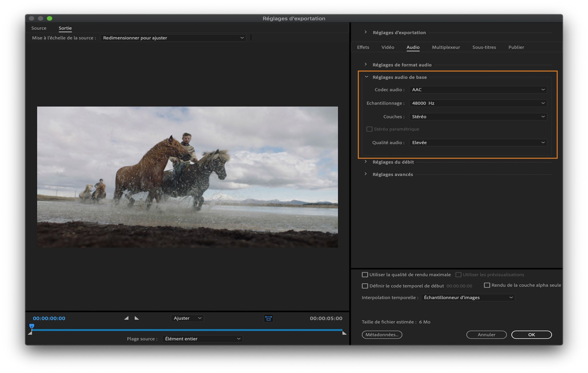The height and width of the screenshot is (373, 588).
Task: Click the set Out point triangle icon
Action: 137,318
